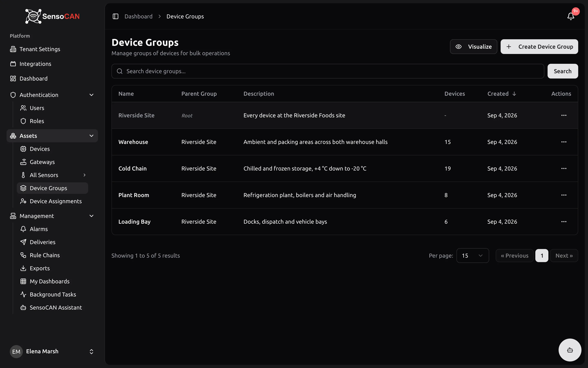Click the Riverside Site group name in first row
The height and width of the screenshot is (368, 588).
tap(136, 115)
